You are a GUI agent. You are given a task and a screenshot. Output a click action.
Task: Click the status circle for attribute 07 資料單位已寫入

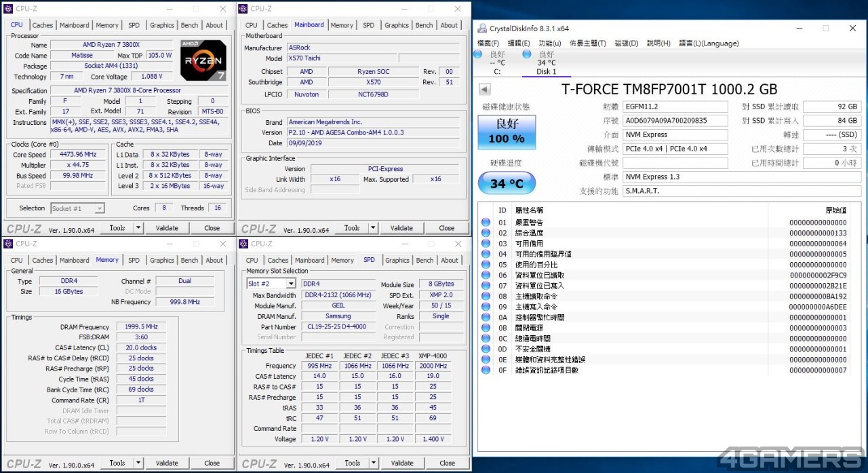(x=486, y=286)
